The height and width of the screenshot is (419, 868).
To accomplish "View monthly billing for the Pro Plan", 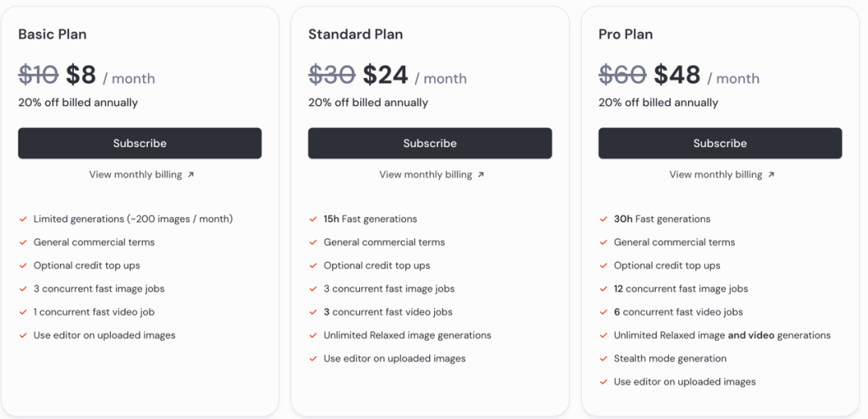I will 715,175.
